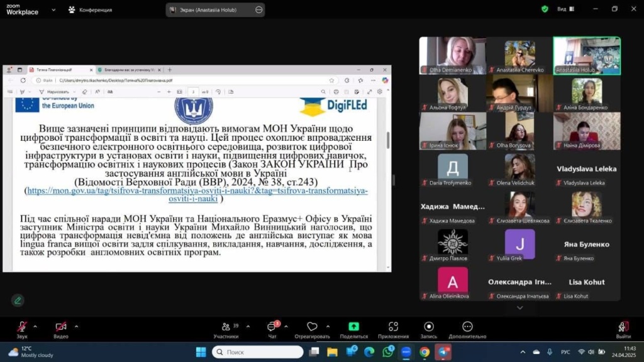Select Yuliia Grek's purple J tile
Screen dimensions: 644x362
519,244
